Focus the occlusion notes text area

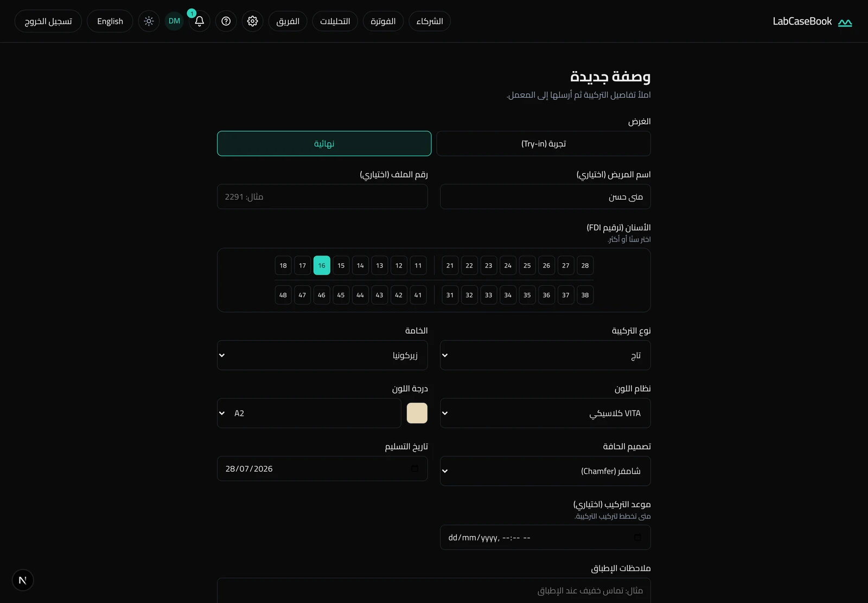point(434,591)
